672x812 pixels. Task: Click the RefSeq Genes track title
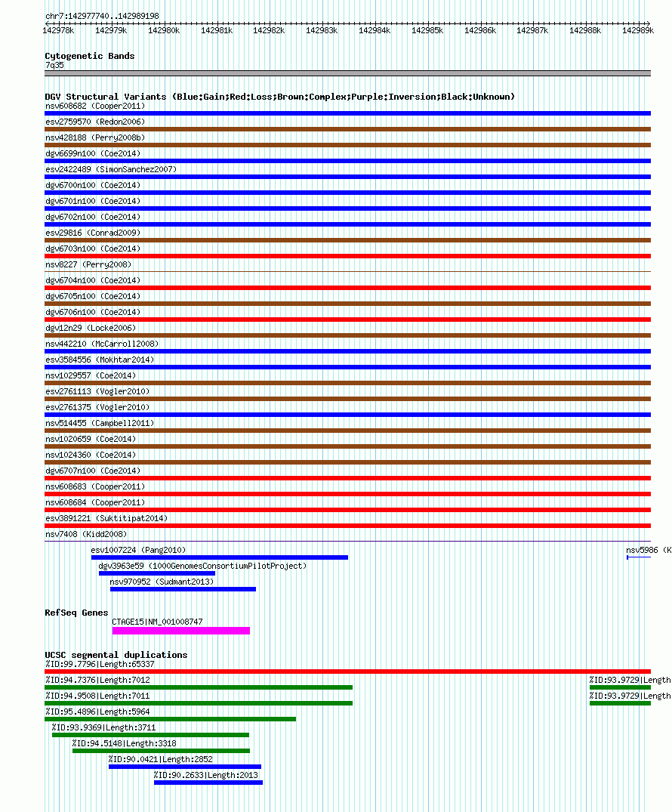[76, 613]
